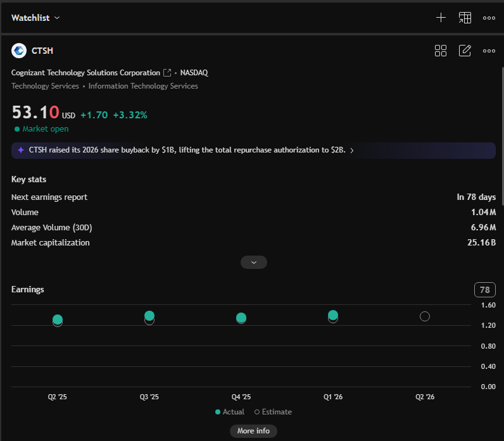Click the Technology Services sector link
The height and width of the screenshot is (441, 504).
click(x=45, y=86)
